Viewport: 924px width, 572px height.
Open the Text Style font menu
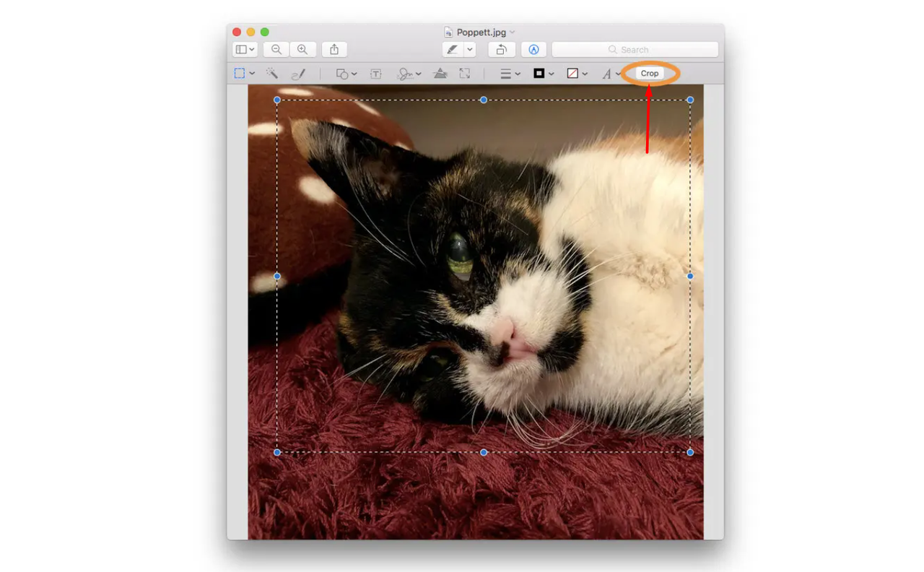(611, 74)
